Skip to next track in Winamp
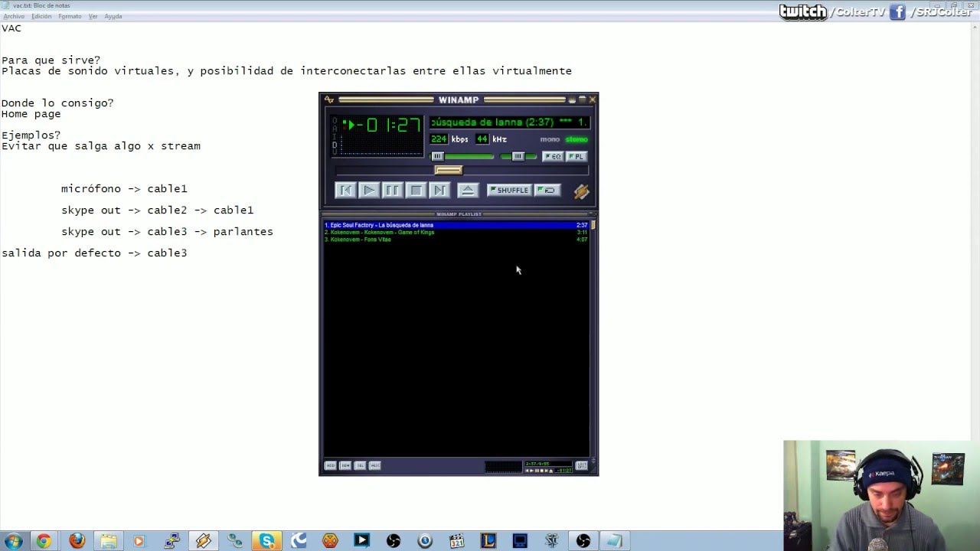Screen dimensions: 980x551 [439, 191]
